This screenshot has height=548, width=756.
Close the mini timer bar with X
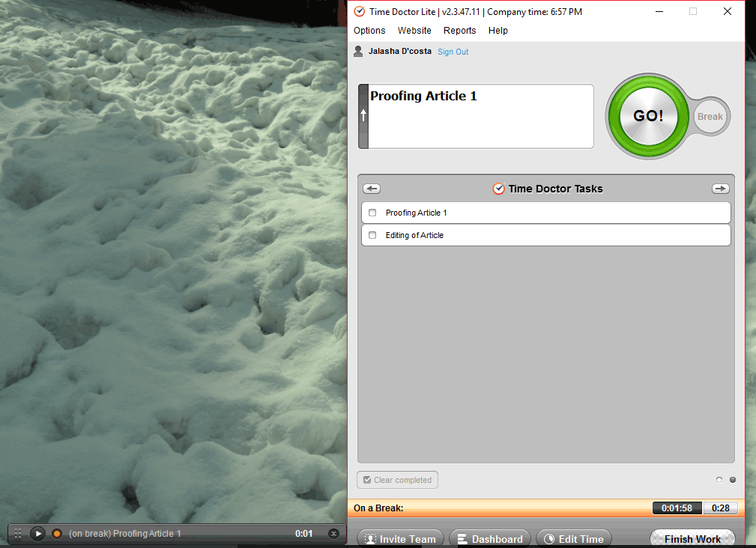(333, 534)
